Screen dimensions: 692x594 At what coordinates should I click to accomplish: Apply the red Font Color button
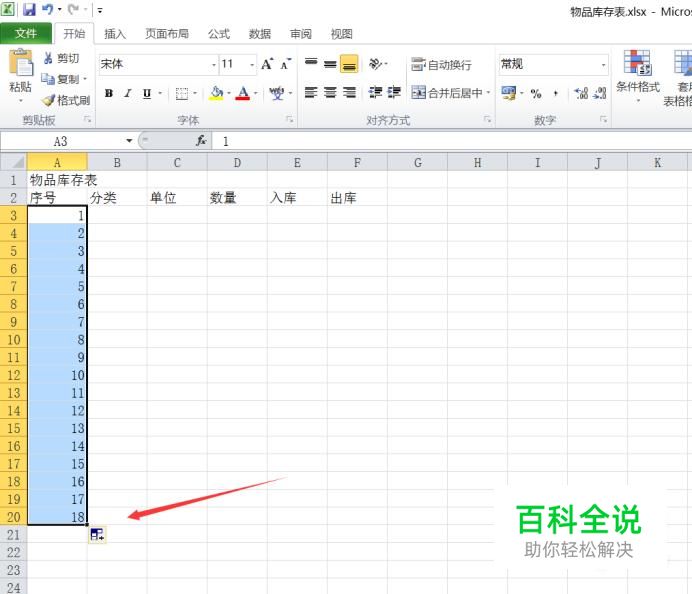click(x=243, y=93)
